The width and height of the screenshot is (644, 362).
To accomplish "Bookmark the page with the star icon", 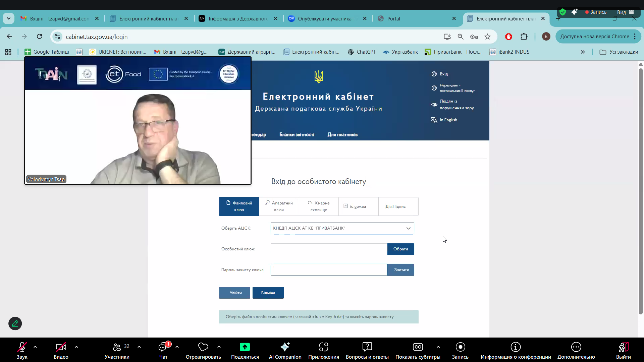I will pyautogui.click(x=488, y=37).
